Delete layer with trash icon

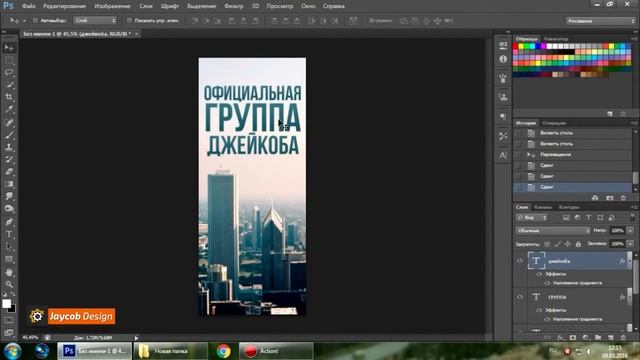click(623, 338)
